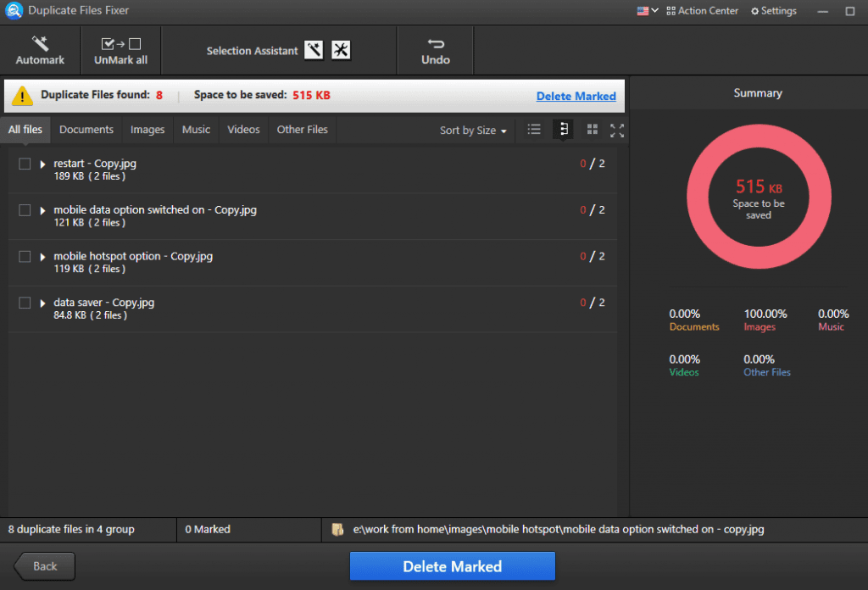Viewport: 868px width, 590px height.
Task: Click the Automark wand button
Action: [x=40, y=50]
